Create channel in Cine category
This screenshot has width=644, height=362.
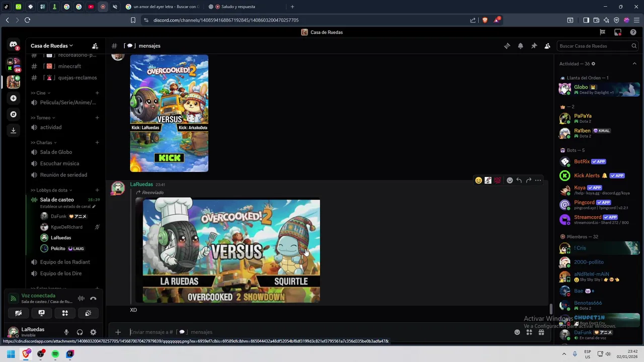(97, 93)
